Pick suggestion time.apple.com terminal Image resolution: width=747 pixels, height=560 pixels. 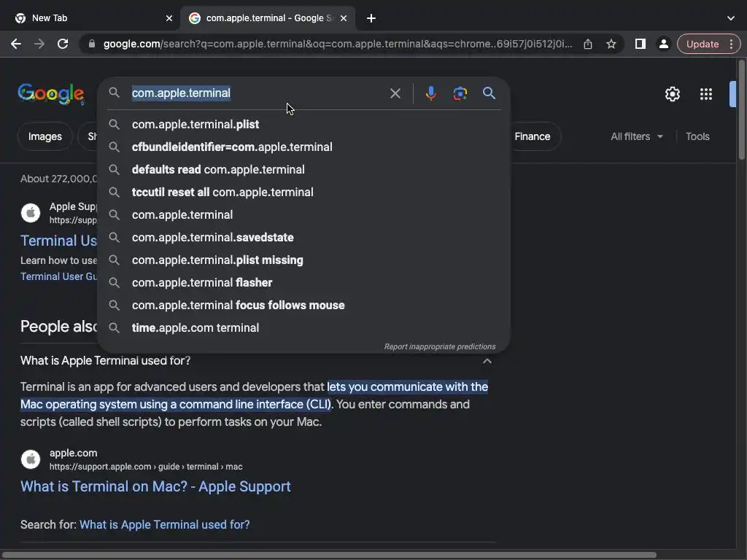point(303,327)
